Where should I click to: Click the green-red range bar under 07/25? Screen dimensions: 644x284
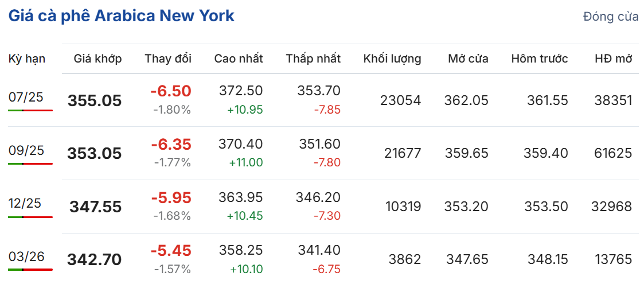point(30,110)
